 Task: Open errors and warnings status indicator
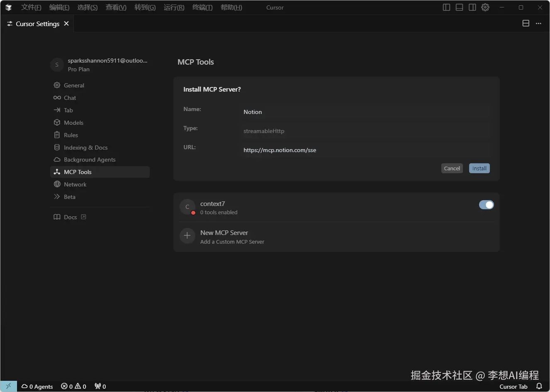coord(74,386)
